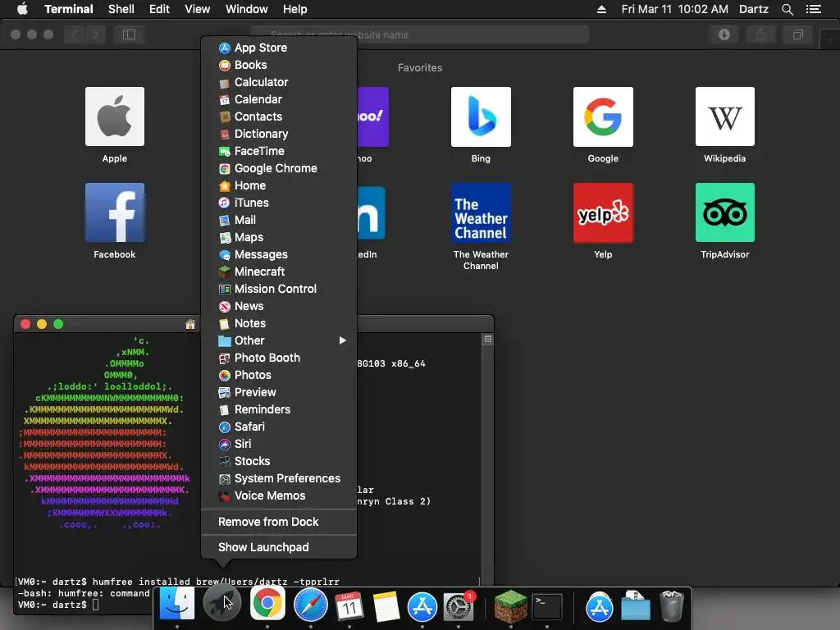The image size is (840, 630).
Task: Choose iTunes from the list
Action: point(279,203)
